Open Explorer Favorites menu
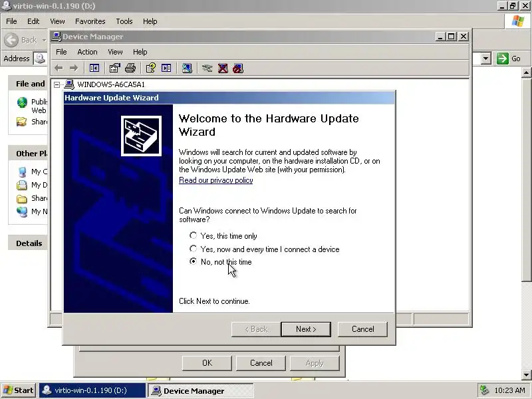This screenshot has width=532, height=399. tap(90, 21)
